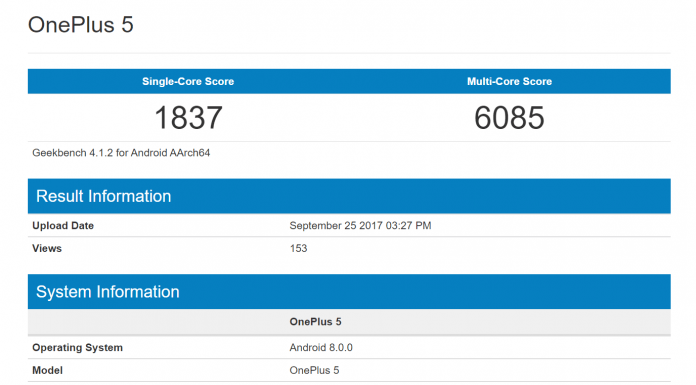Select the 'Upload Date' row label
696x385 pixels.
click(x=63, y=226)
